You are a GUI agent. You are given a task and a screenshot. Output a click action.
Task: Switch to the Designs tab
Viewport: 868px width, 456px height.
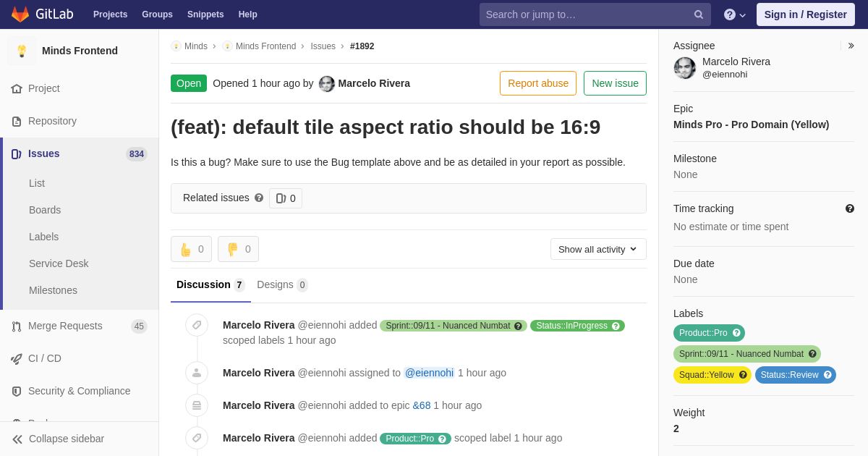(282, 285)
